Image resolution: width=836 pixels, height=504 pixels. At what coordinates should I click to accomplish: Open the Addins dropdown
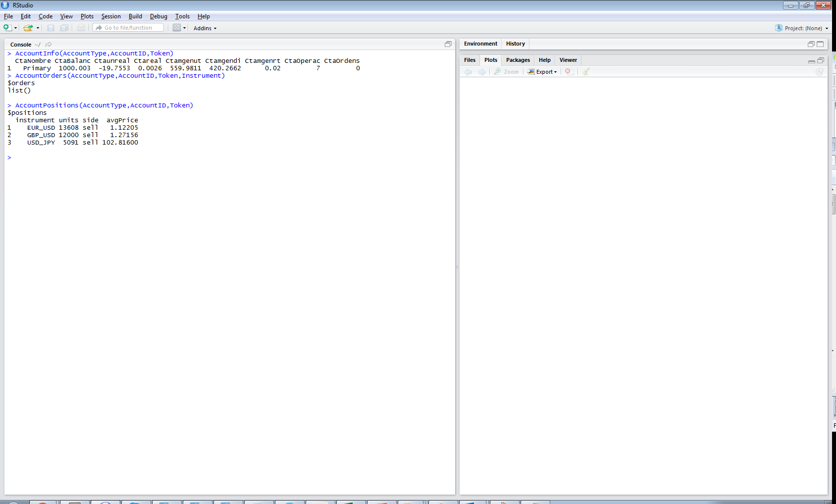tap(205, 28)
